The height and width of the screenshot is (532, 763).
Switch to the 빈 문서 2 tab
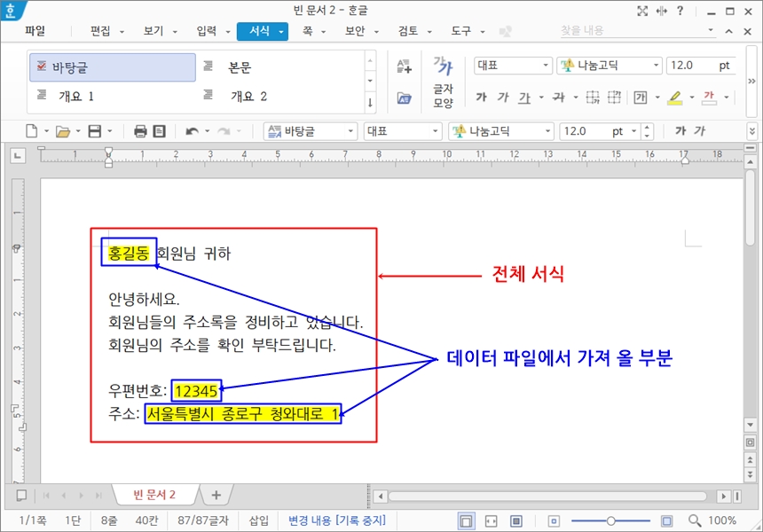pyautogui.click(x=154, y=495)
